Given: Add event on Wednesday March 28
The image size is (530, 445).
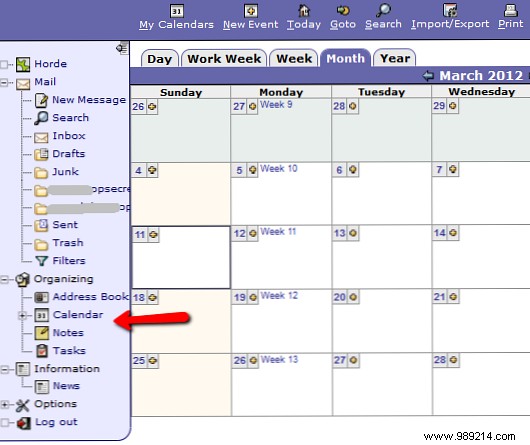Looking at the screenshot, I should [x=453, y=360].
